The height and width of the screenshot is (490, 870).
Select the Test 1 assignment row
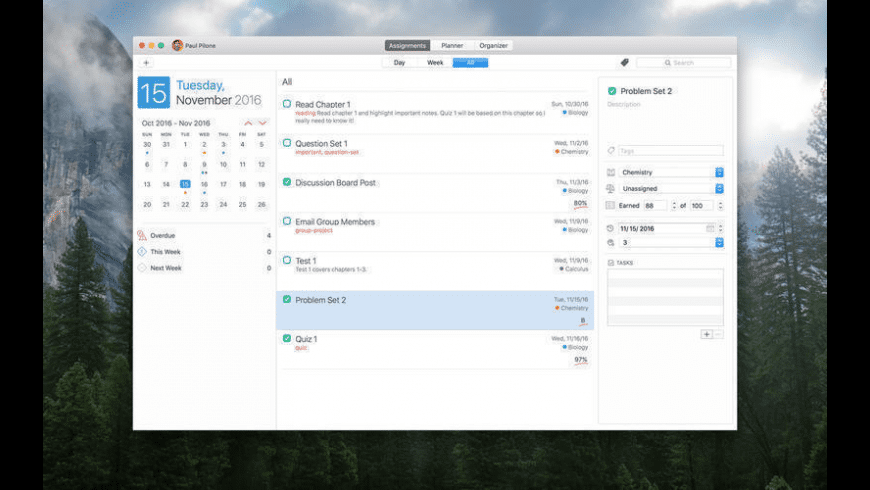click(435, 271)
